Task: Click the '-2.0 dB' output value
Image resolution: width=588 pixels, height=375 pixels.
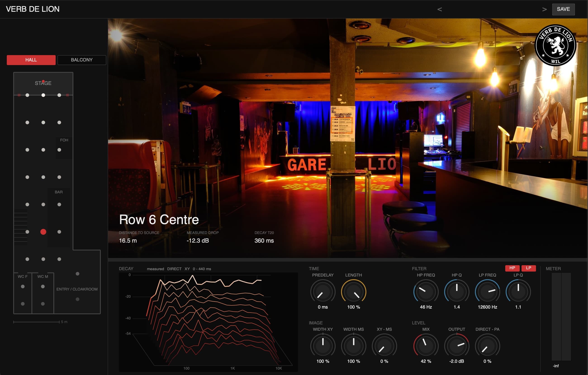Action: (x=457, y=361)
